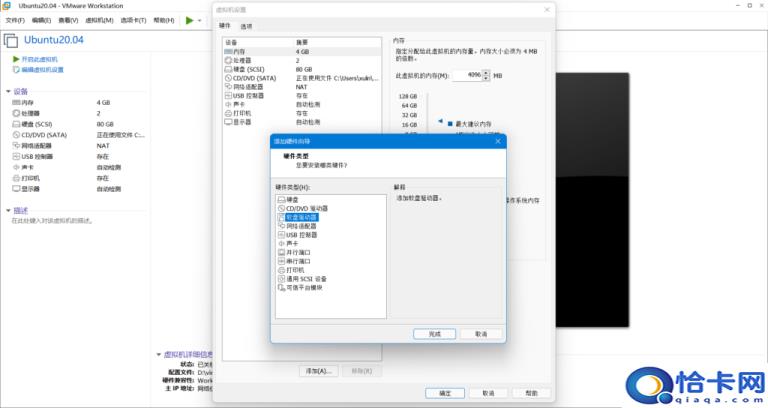Select 声卡 in the add hardware wizard
Image resolution: width=768 pixels, height=408 pixels.
(x=288, y=243)
